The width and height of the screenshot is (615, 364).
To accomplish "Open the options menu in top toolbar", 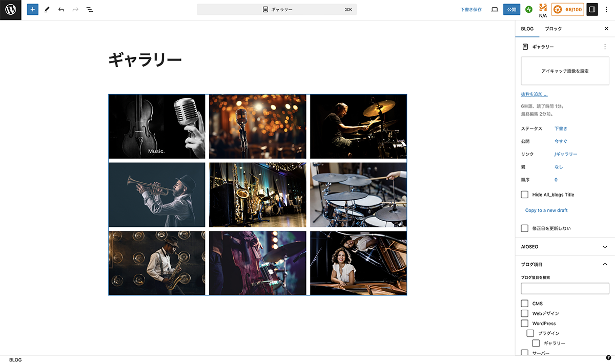I will coord(606,9).
